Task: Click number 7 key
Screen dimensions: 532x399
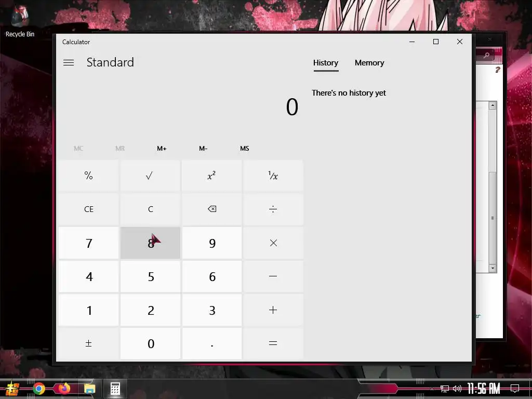Action: click(88, 243)
